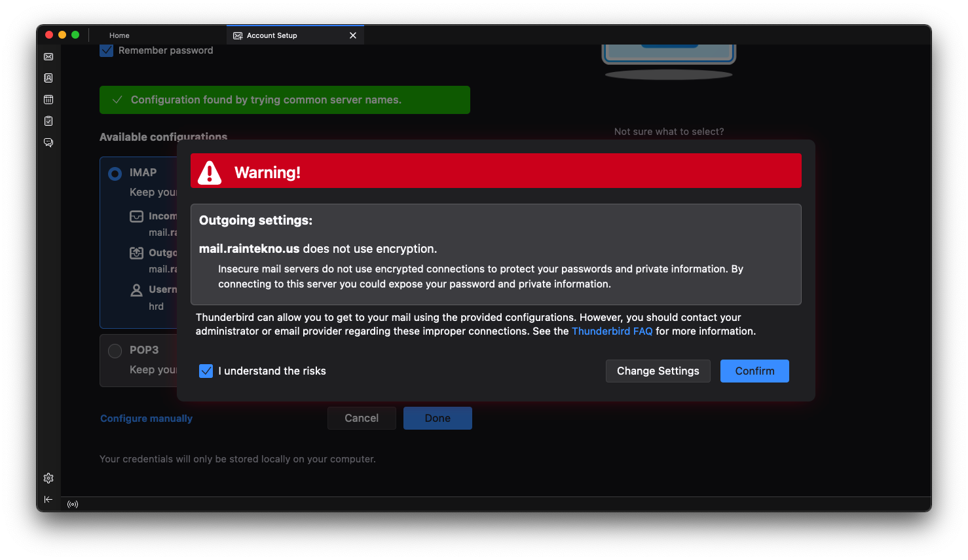Click the online status icon in status bar

(73, 504)
